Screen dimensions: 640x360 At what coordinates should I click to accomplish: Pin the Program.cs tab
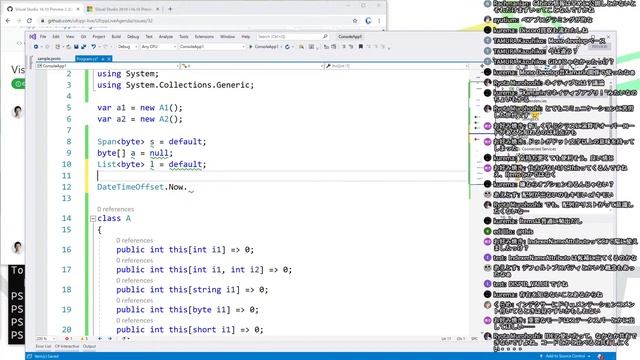pyautogui.click(x=103, y=59)
